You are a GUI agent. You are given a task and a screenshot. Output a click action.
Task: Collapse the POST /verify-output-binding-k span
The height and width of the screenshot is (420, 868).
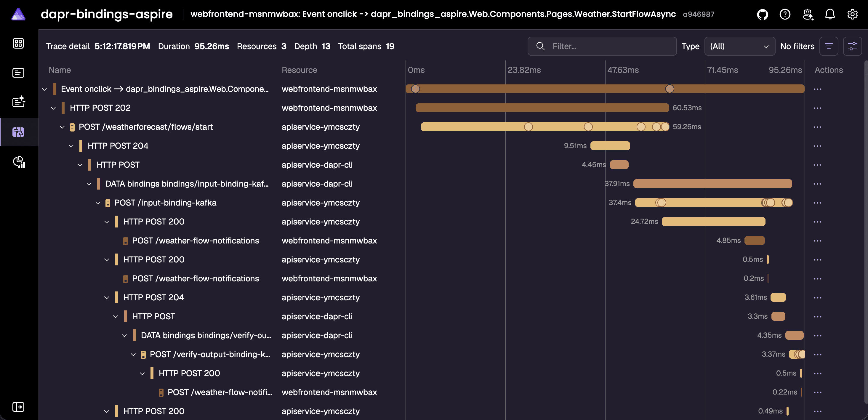(x=133, y=355)
